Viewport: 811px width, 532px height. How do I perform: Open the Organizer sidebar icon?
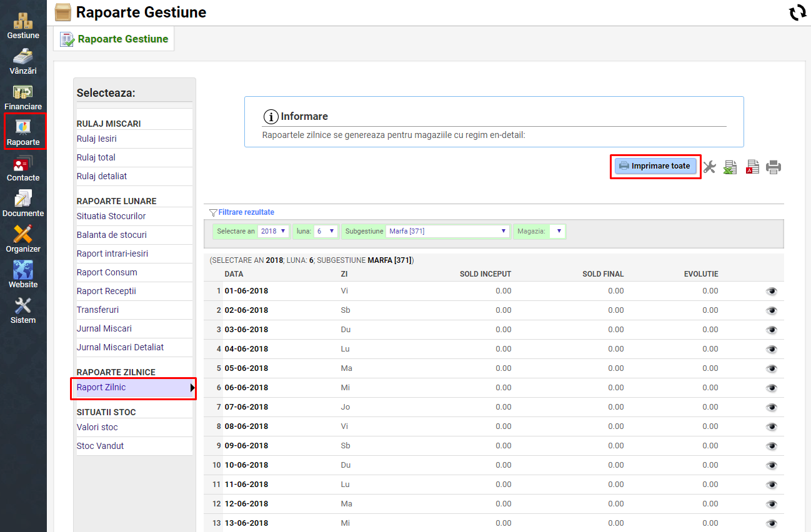23,239
